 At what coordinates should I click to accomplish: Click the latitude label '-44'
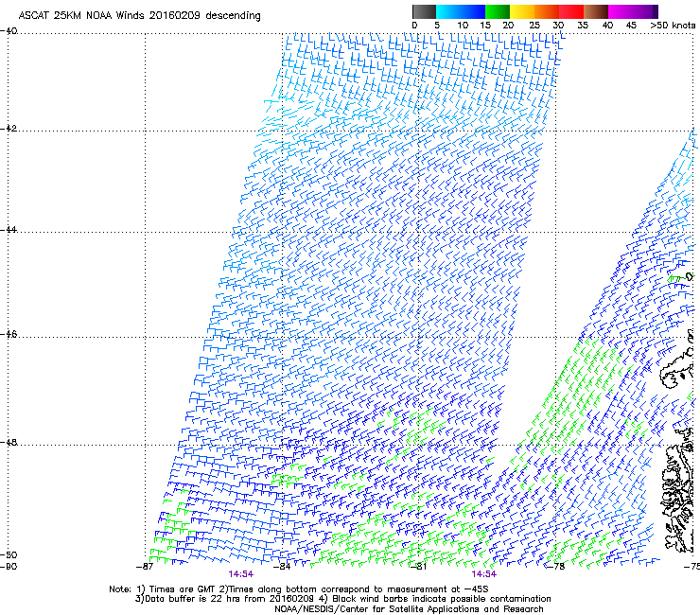9,230
